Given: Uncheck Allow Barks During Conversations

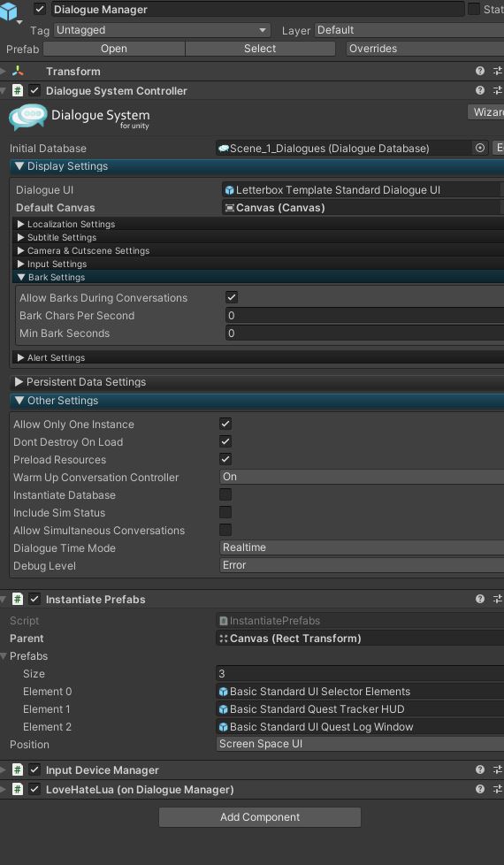Looking at the screenshot, I should click(232, 297).
